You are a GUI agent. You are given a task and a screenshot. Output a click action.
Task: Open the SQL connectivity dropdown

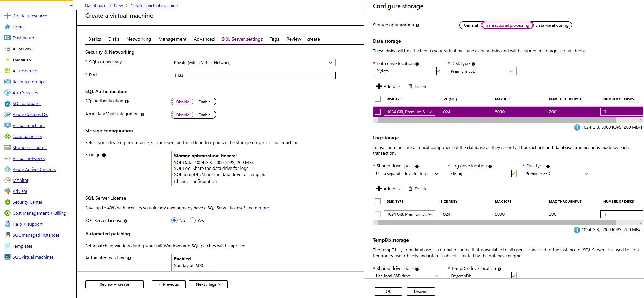tap(253, 63)
